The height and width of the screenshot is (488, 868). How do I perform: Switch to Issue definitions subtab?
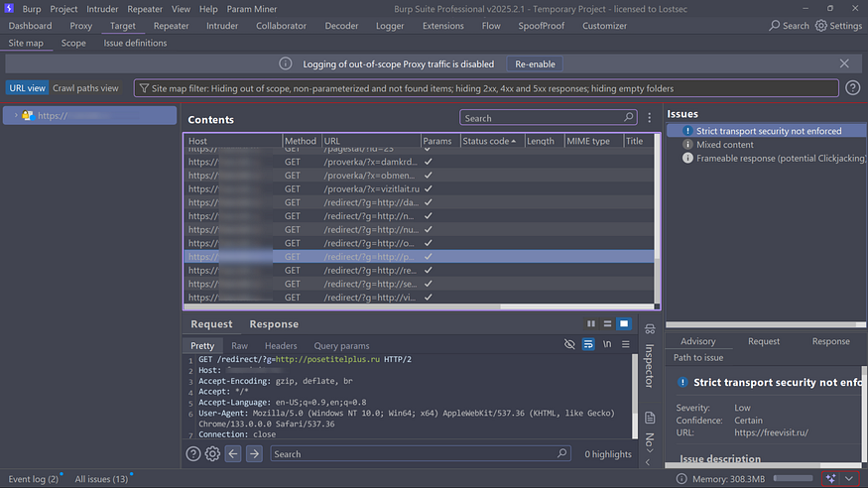point(135,43)
